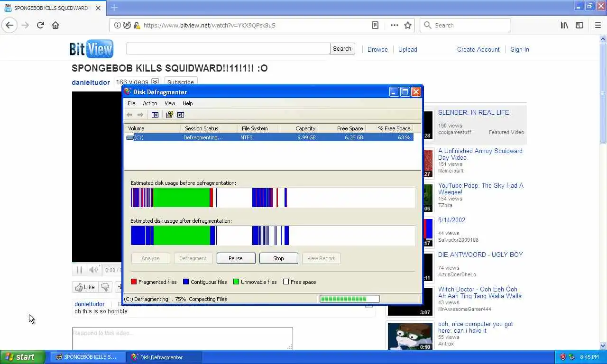Toggle console tree icon in Defragmenter toolbar
The width and height of the screenshot is (607, 364).
click(x=155, y=115)
